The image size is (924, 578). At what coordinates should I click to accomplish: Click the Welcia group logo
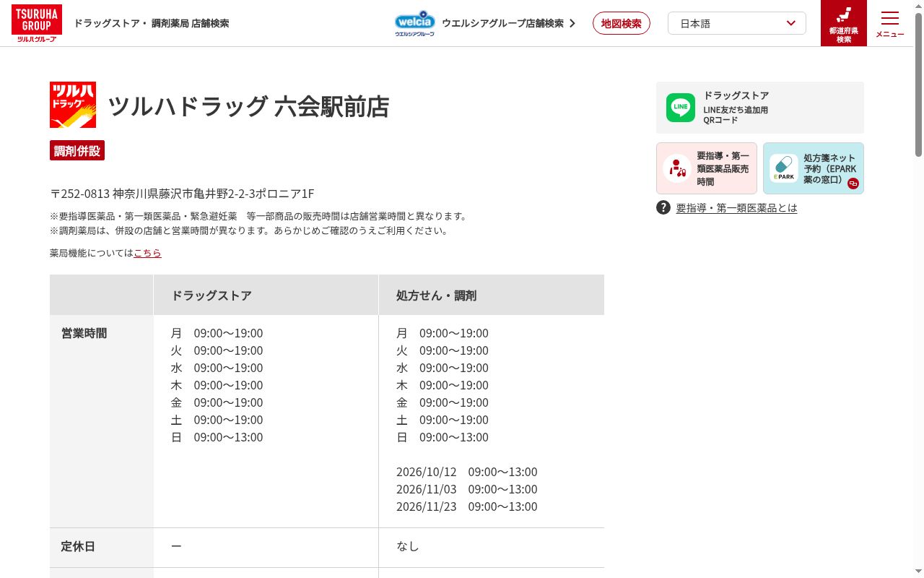[x=415, y=23]
